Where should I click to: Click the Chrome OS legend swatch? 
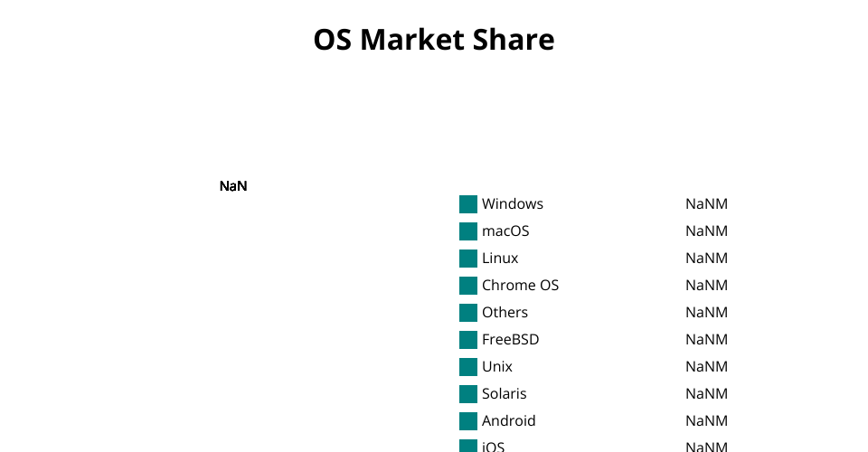point(468,286)
